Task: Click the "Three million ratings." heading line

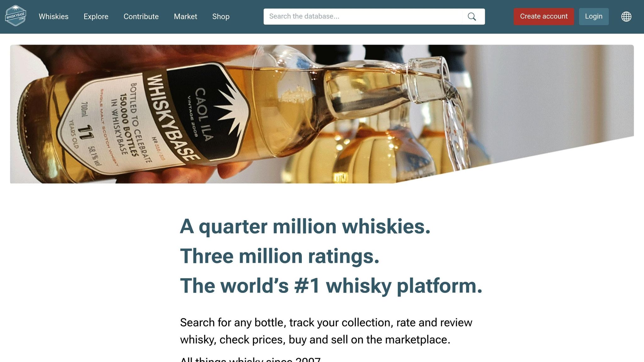Action: (x=280, y=256)
